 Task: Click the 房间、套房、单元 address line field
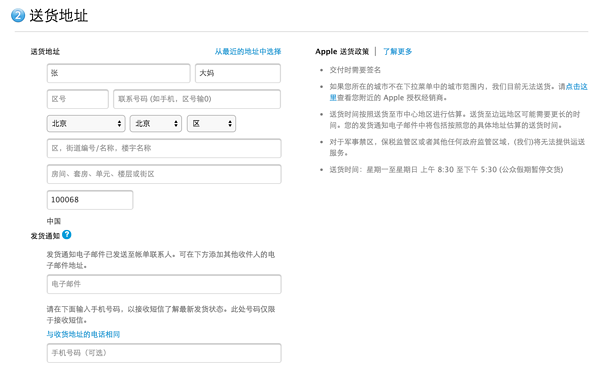[164, 174]
